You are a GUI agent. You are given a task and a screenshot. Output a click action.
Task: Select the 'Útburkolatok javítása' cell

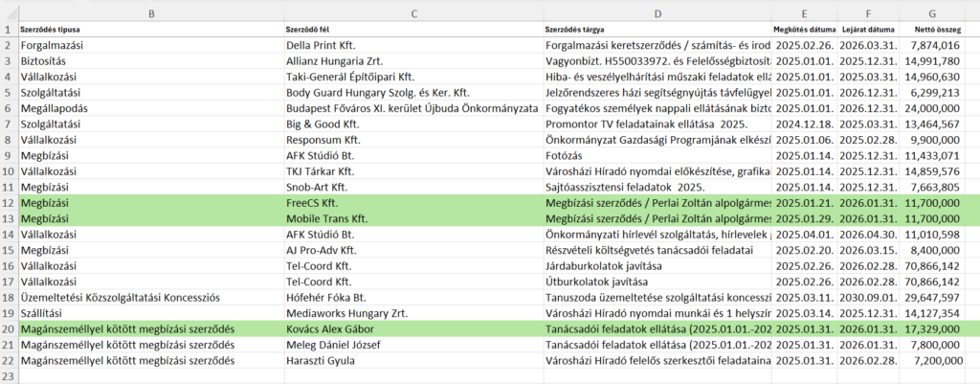(x=657, y=282)
